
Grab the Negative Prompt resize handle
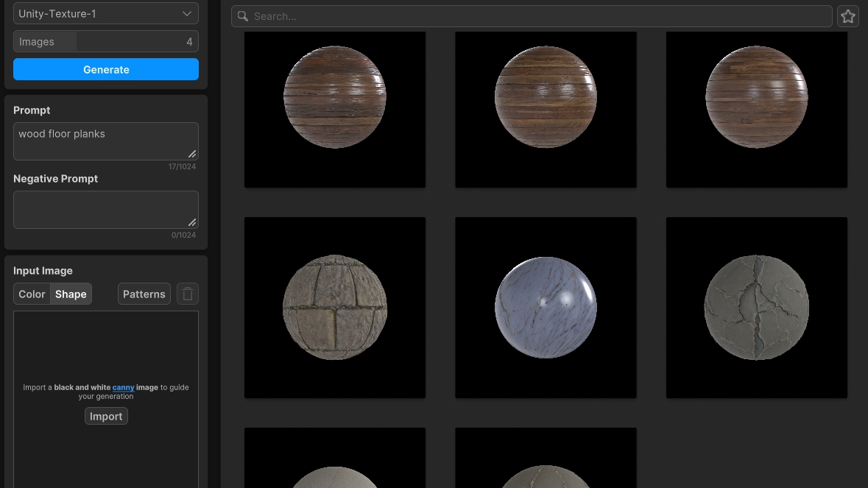(192, 222)
